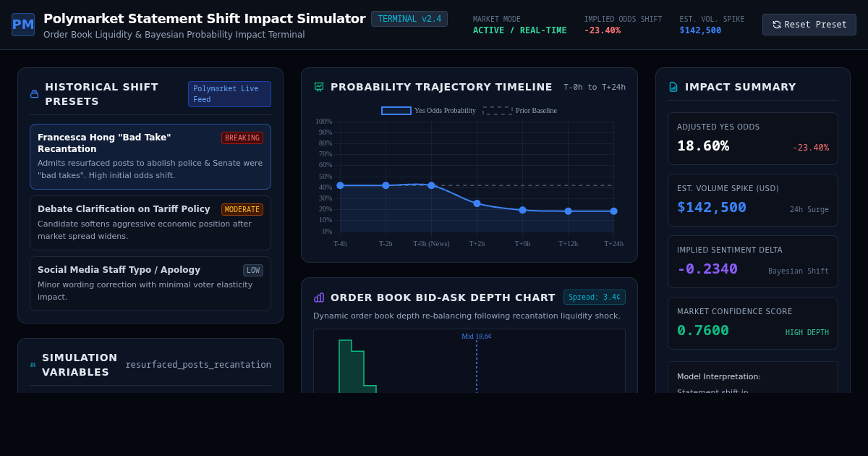This screenshot has height=456, width=868.
Task: Select the Social Media Staff Typo / Apology preset
Action: [x=150, y=284]
